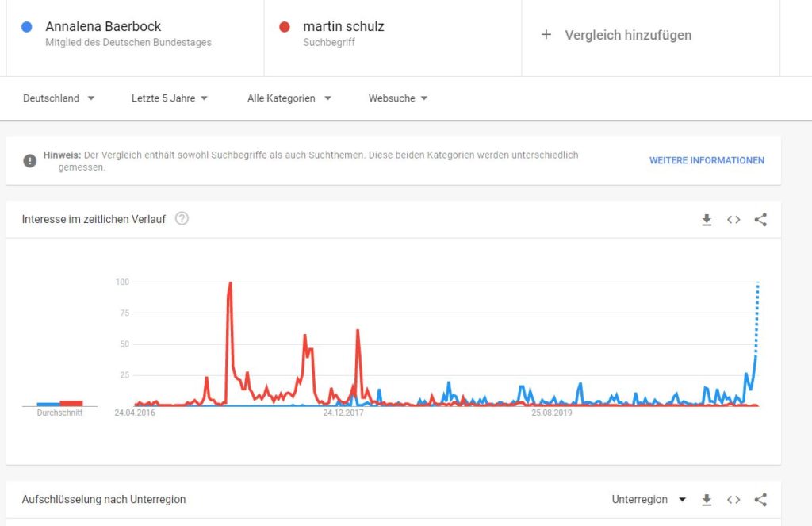This screenshot has width=812, height=526.
Task: Share the Aufschlüsselung nach Unterregion card
Action: 760,500
